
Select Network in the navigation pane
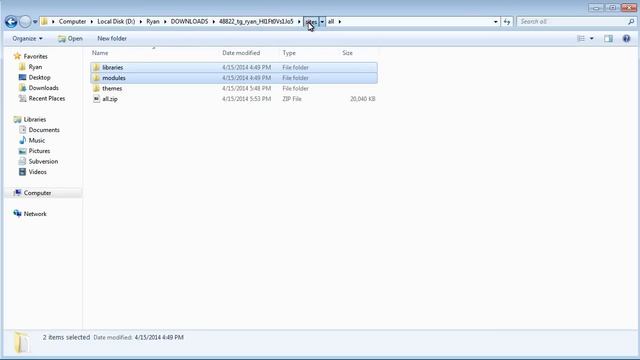pos(35,214)
